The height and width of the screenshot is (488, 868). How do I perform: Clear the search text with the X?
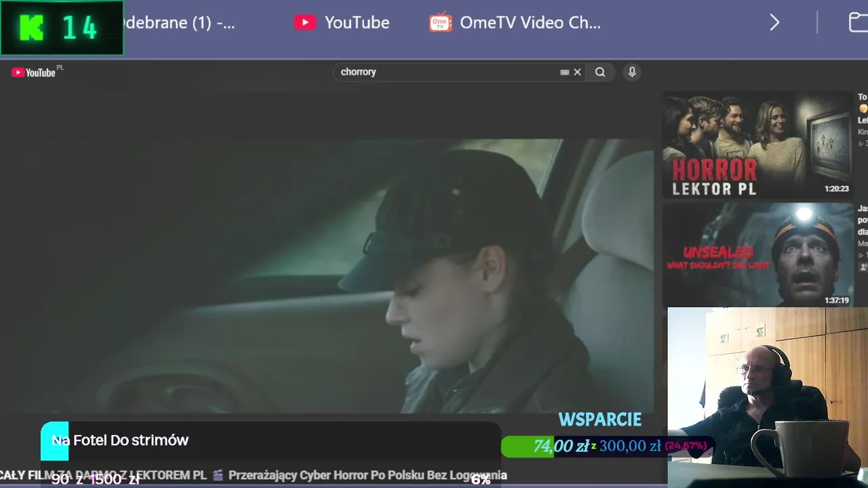point(578,72)
